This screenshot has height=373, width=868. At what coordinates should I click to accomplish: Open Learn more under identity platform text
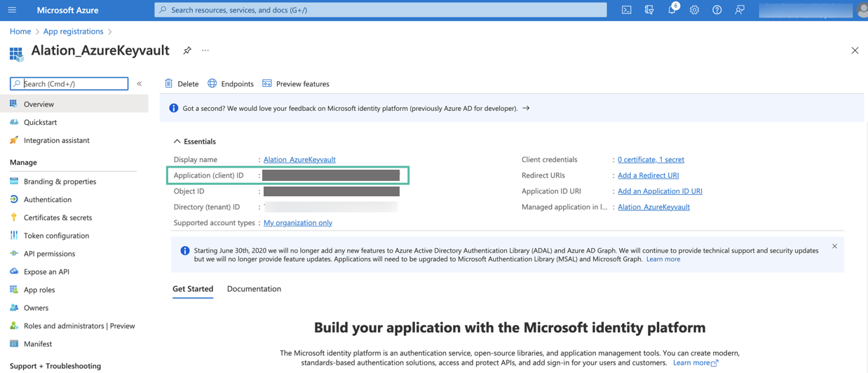[x=696, y=362]
